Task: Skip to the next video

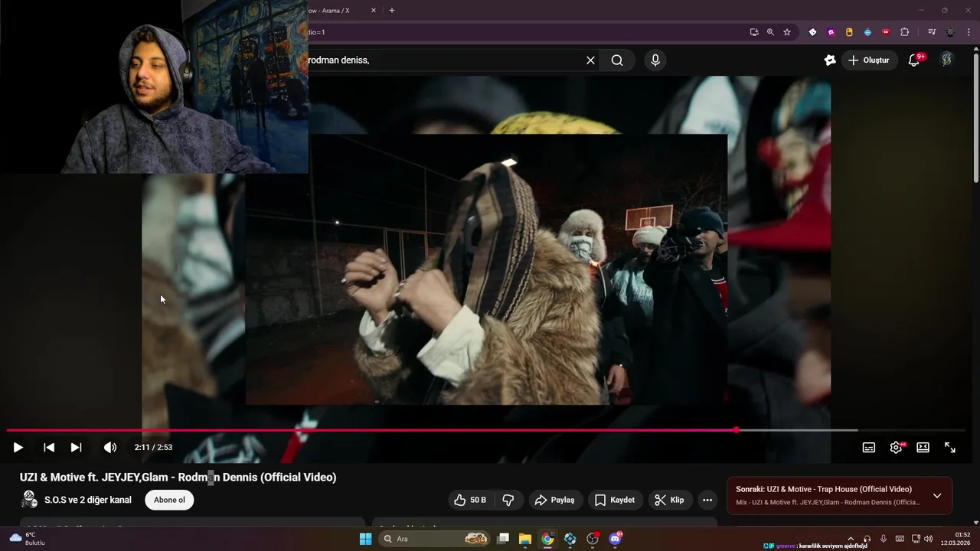Action: pyautogui.click(x=76, y=448)
